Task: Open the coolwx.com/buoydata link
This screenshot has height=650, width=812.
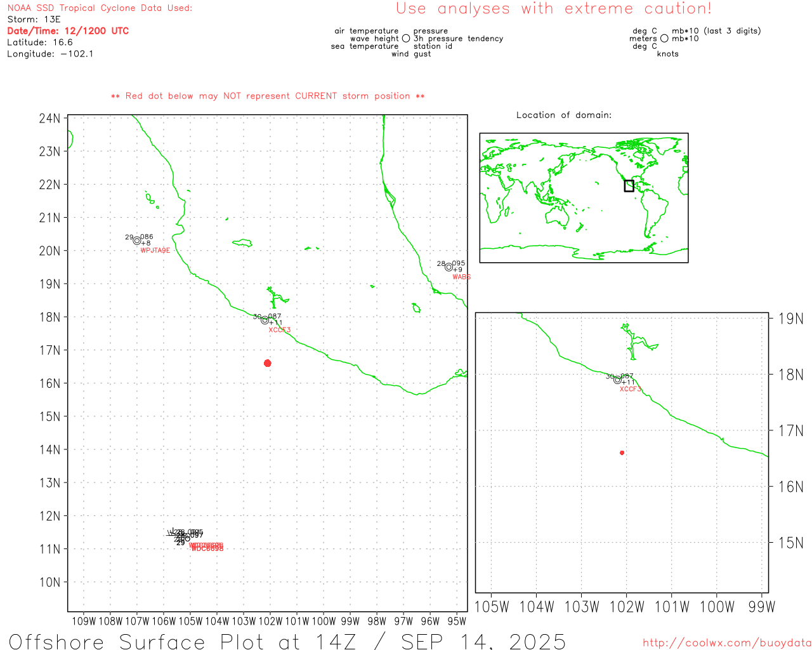Action: point(727,643)
